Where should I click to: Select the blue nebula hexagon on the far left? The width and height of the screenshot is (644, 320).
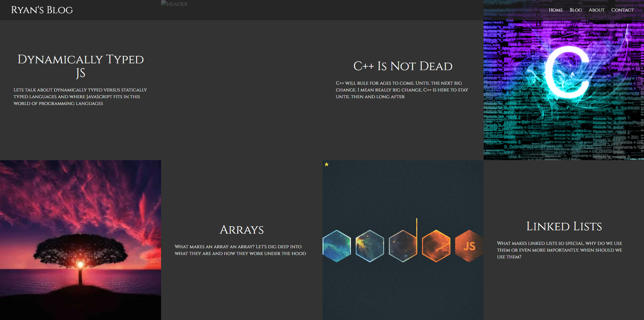click(x=337, y=246)
